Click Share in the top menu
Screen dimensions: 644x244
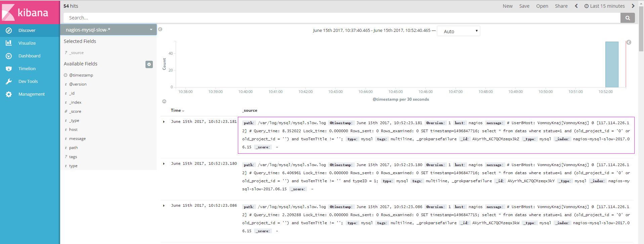tap(561, 6)
